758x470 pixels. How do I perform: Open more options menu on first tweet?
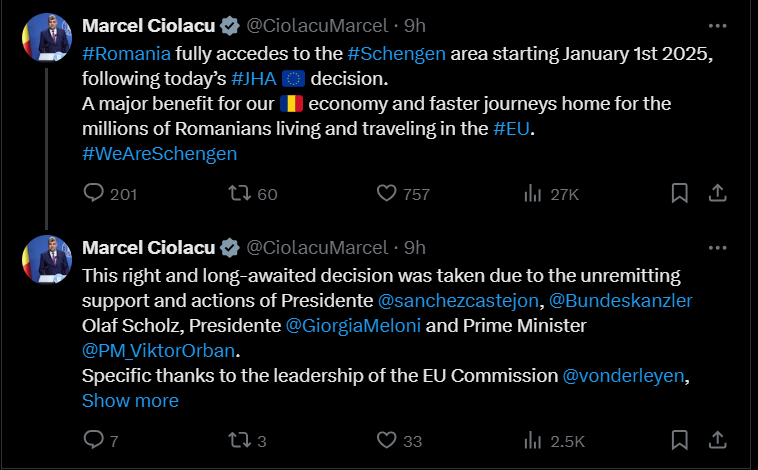click(x=717, y=25)
